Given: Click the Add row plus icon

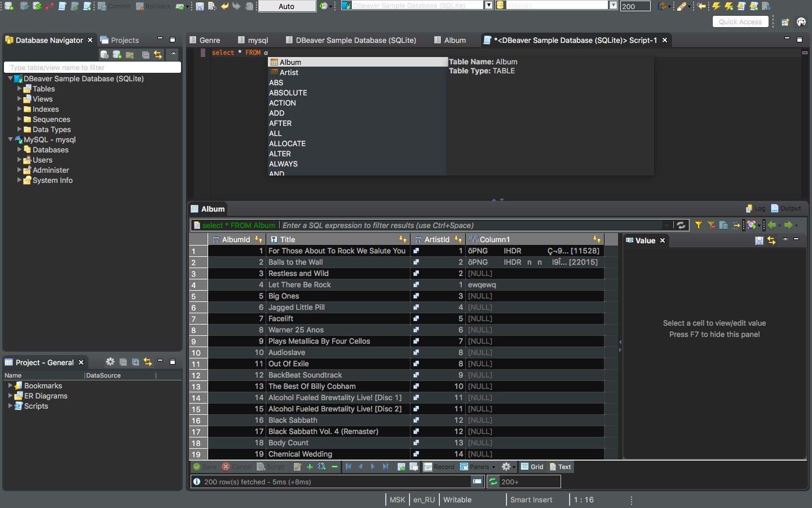Looking at the screenshot, I should click(310, 467).
